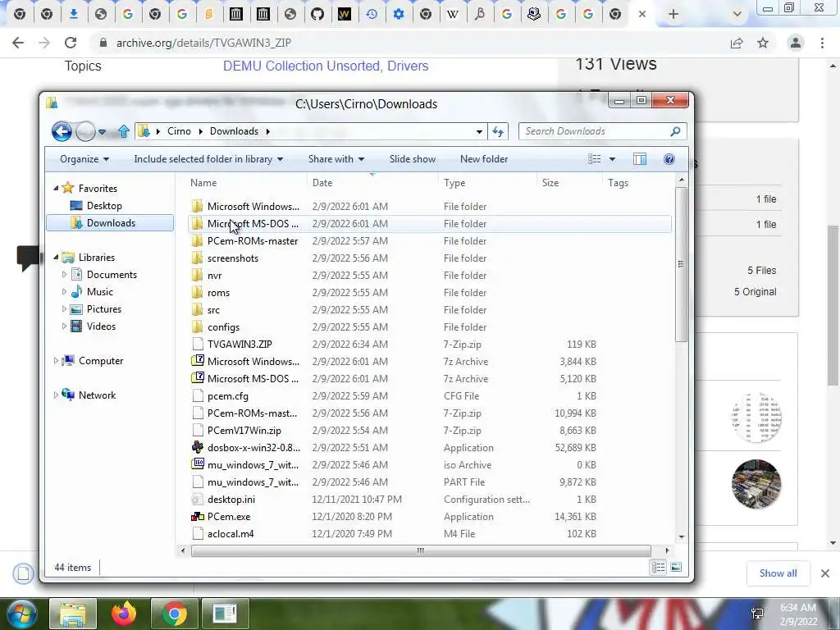Viewport: 840px width, 630px height.
Task: Collapse the Libraries tree section
Action: pos(56,257)
